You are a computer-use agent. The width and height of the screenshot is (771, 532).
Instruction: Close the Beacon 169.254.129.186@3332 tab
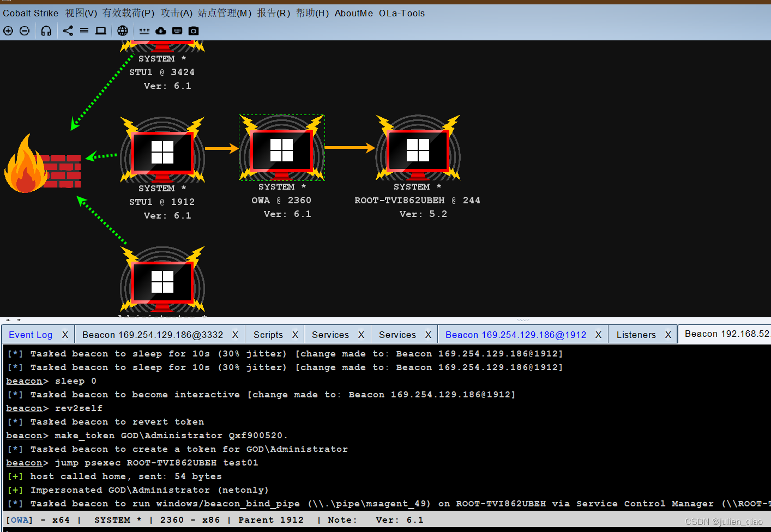coord(235,335)
